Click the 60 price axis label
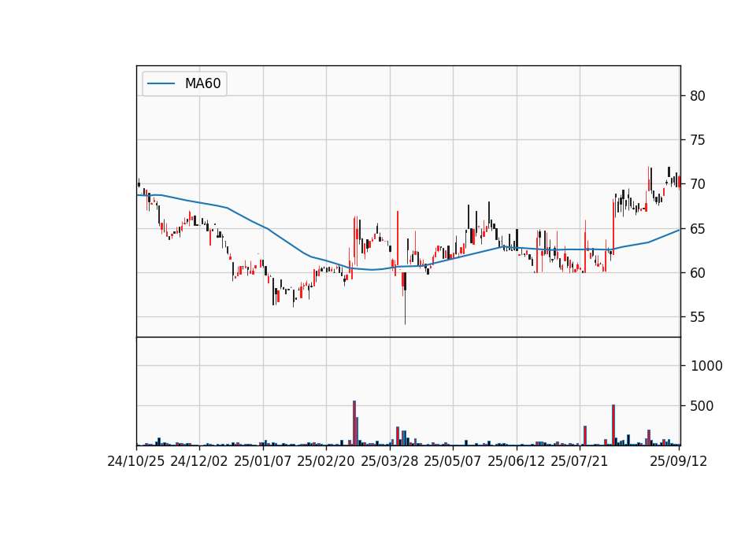Viewport: 756px width, 543px height. [x=697, y=273]
